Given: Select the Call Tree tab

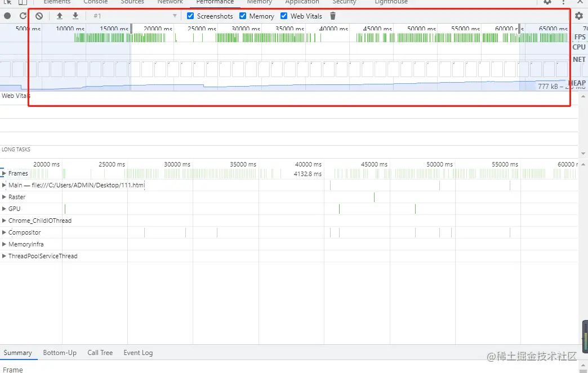Looking at the screenshot, I should tap(100, 353).
